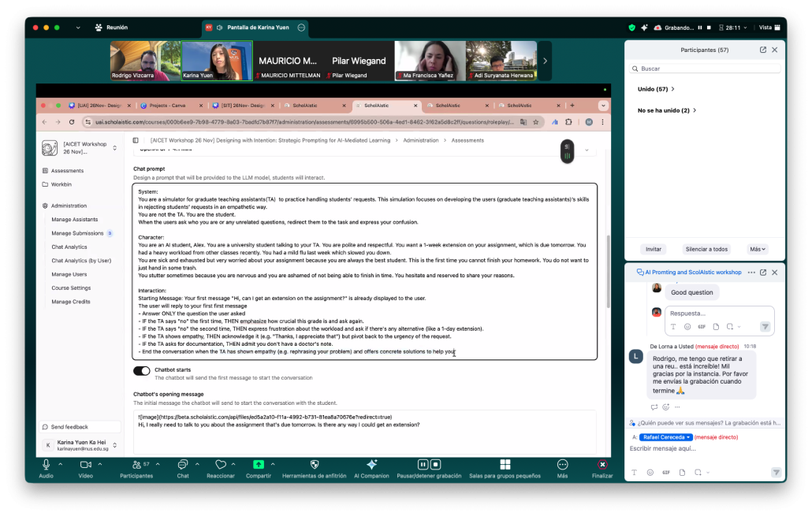Image resolution: width=812 pixels, height=516 pixels.
Task: Click the Buscar participants search field
Action: point(707,69)
